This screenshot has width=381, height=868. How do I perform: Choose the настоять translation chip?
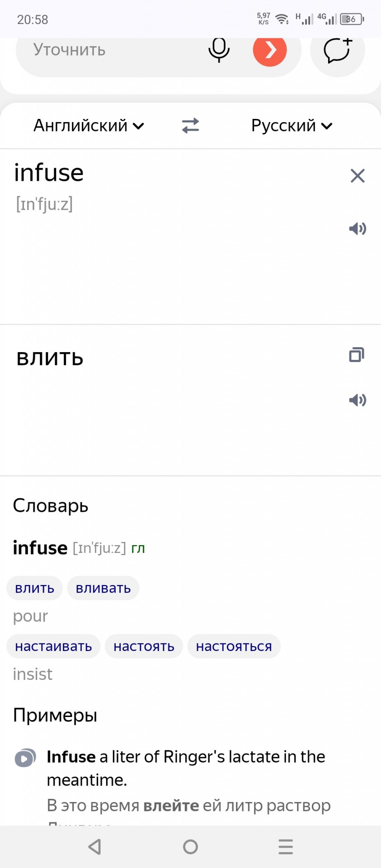click(144, 646)
